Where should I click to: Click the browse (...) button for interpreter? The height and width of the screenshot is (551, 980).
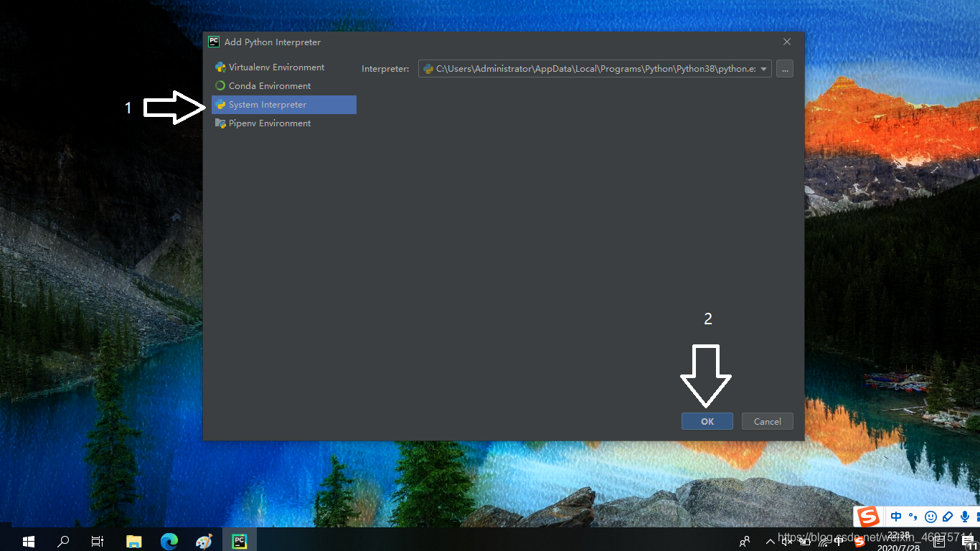(x=785, y=69)
